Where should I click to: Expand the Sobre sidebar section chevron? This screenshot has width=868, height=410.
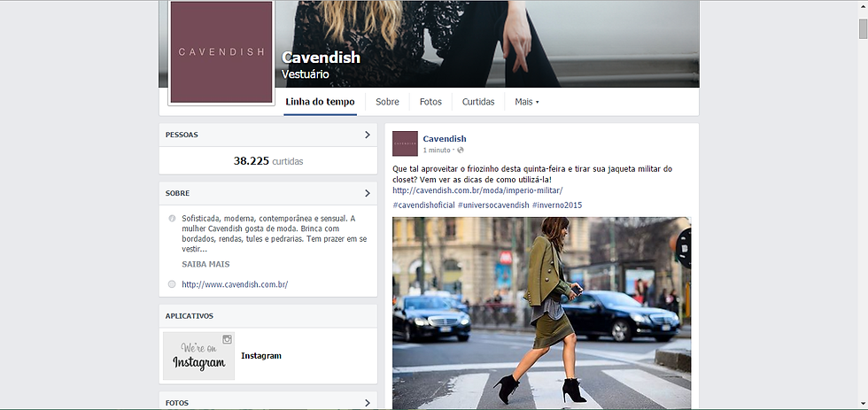pyautogui.click(x=367, y=193)
